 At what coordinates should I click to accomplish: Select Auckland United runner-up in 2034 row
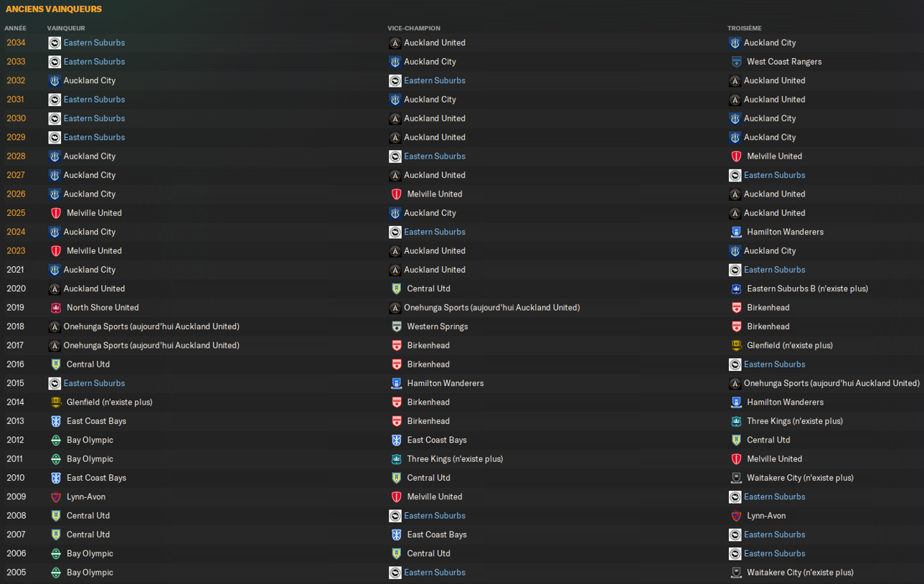pos(435,43)
